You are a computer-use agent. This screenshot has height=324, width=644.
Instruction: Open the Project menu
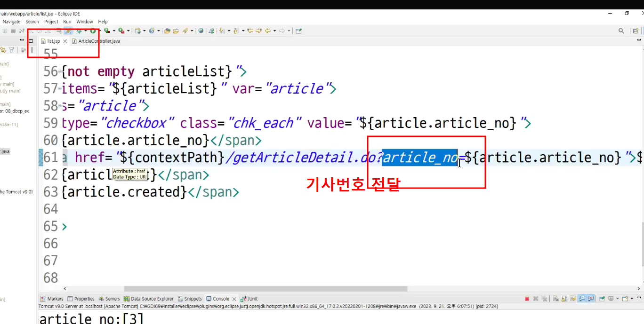[x=51, y=22]
